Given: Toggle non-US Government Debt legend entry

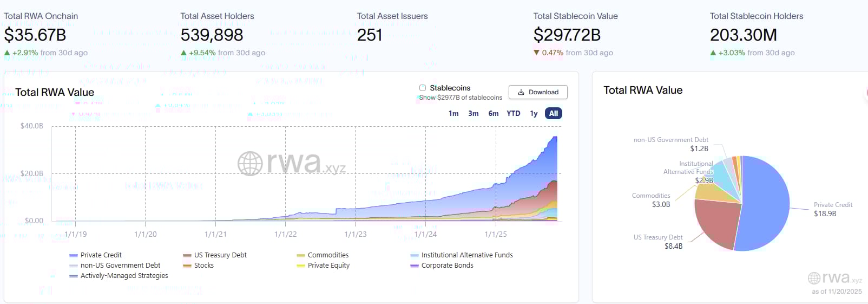Looking at the screenshot, I should pyautogui.click(x=115, y=266).
